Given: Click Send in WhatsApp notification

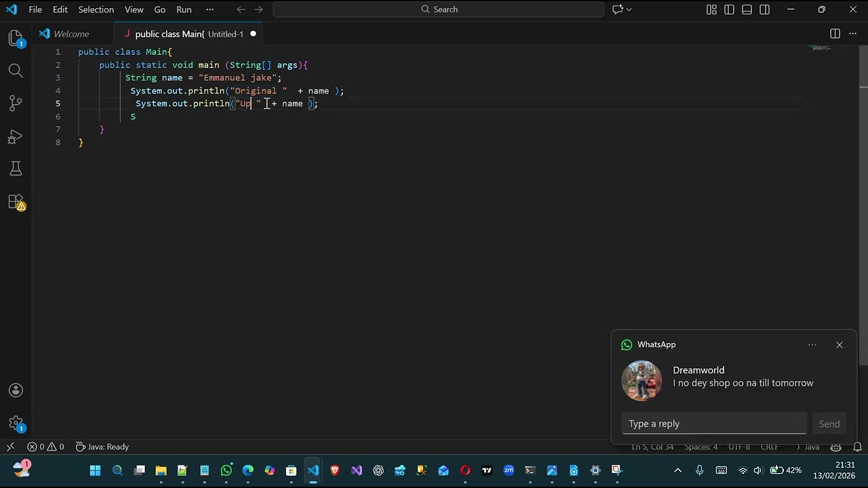Looking at the screenshot, I should (829, 424).
